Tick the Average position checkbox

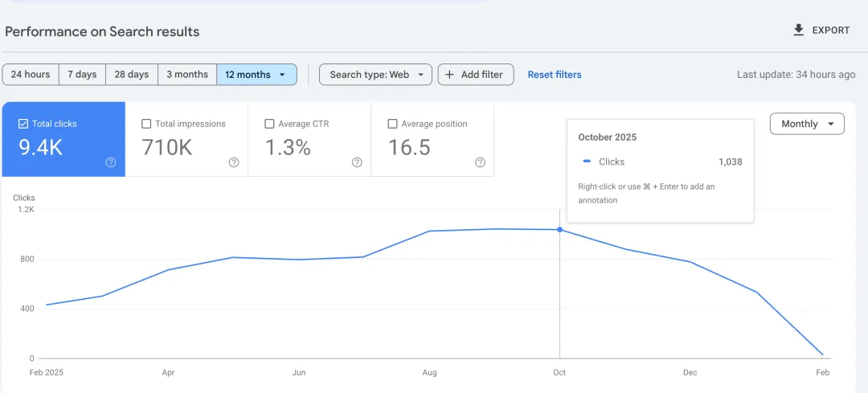tap(392, 124)
